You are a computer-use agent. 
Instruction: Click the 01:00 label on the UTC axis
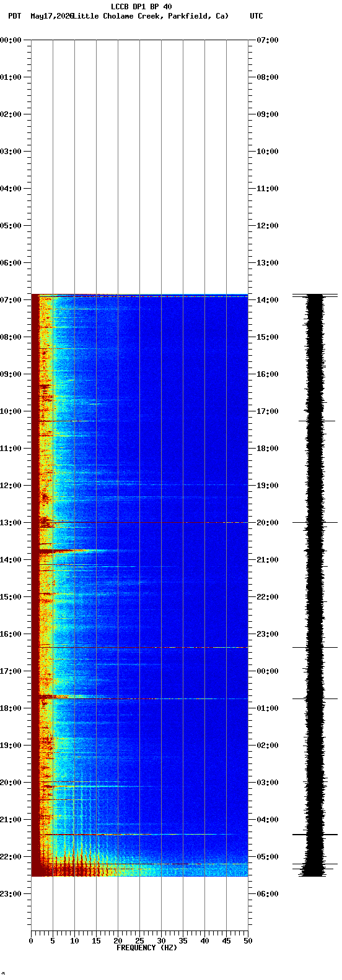click(x=268, y=708)
